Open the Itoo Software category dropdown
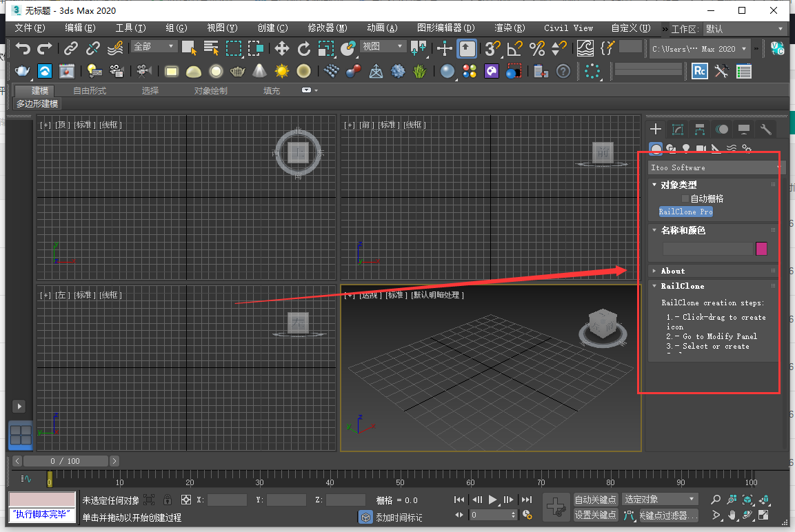The image size is (795, 532). [714, 167]
